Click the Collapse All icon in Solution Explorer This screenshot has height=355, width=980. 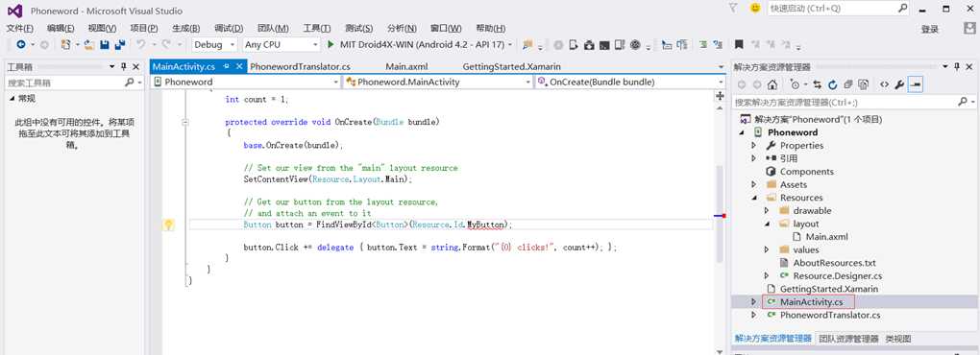pyautogui.click(x=848, y=84)
